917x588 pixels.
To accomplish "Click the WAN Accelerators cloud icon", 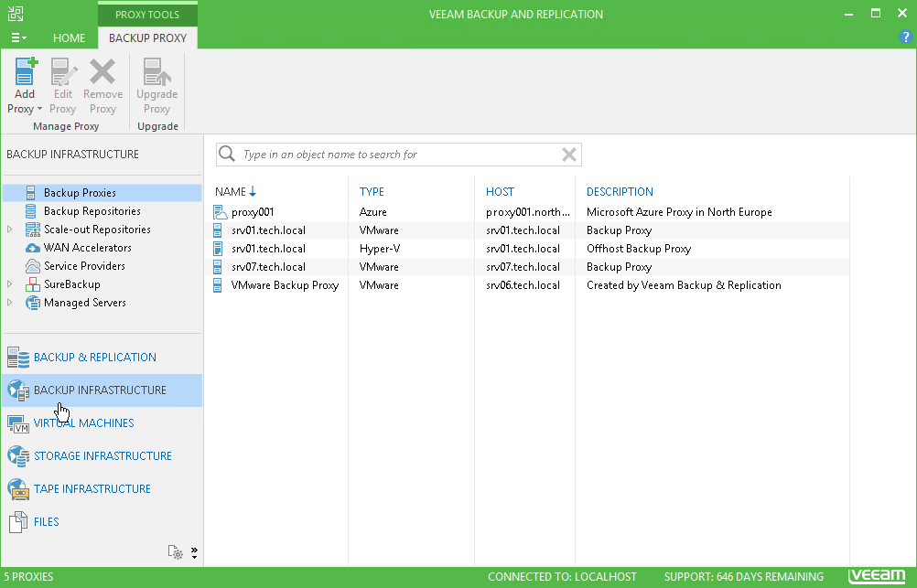I will pyautogui.click(x=33, y=248).
